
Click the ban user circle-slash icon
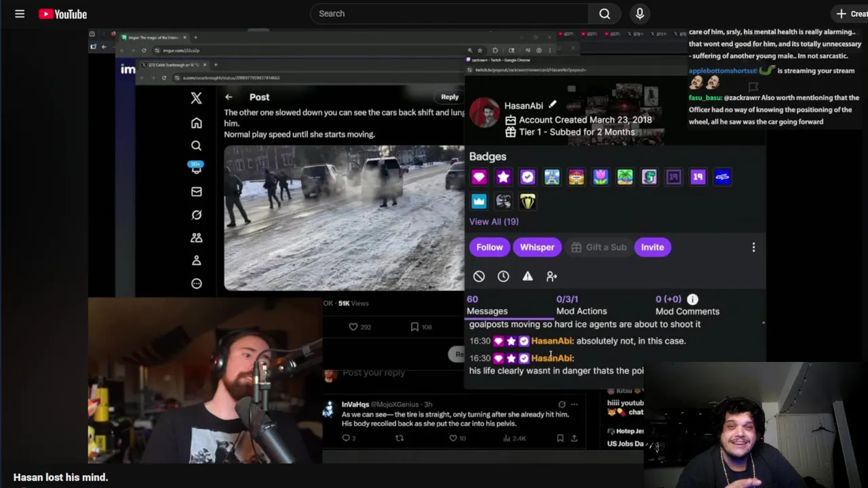[x=479, y=276]
